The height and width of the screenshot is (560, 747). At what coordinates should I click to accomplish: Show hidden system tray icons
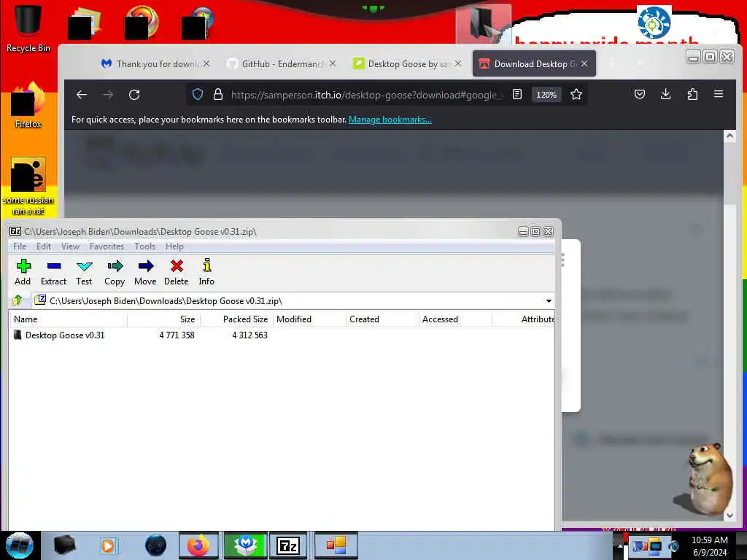point(620,546)
